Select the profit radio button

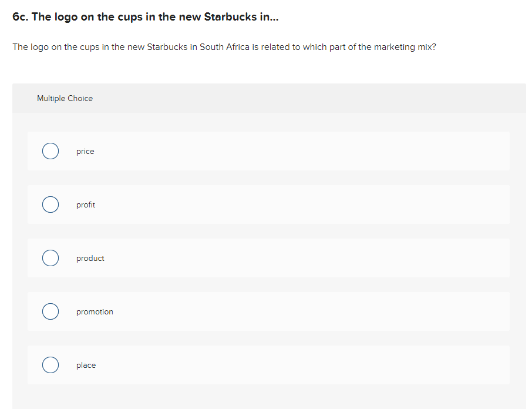pyautogui.click(x=50, y=204)
